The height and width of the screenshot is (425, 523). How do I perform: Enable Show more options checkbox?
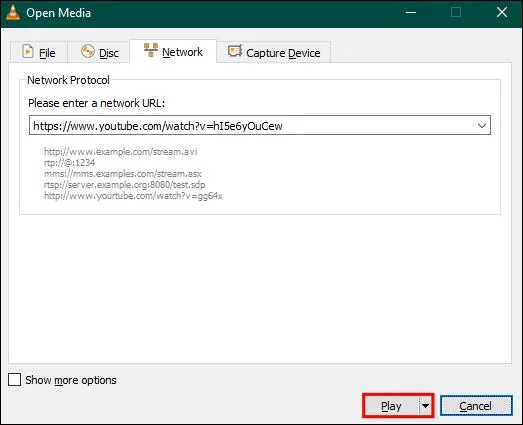tap(14, 379)
